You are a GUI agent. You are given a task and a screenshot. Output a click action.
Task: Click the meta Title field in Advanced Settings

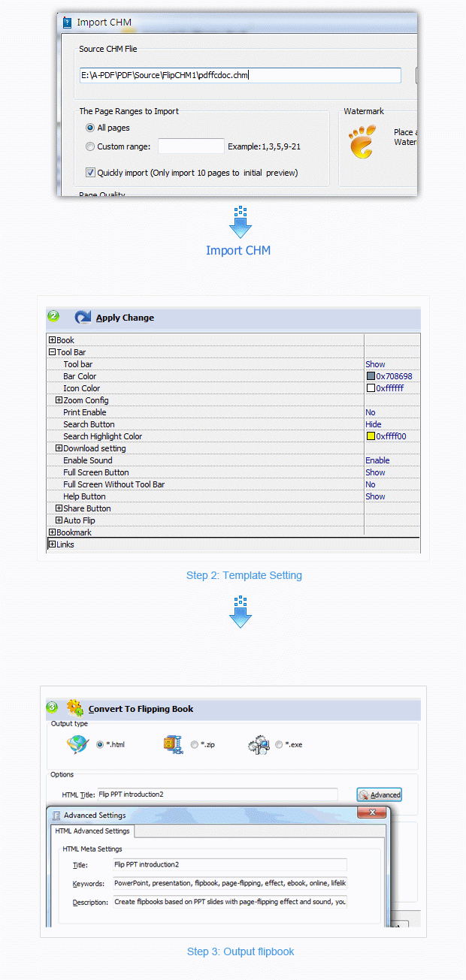[x=230, y=864]
